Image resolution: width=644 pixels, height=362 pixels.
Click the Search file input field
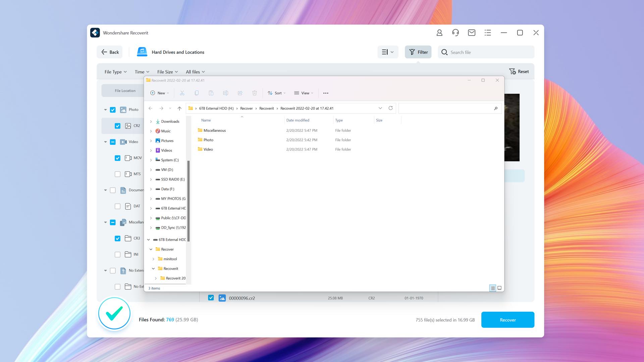486,52
